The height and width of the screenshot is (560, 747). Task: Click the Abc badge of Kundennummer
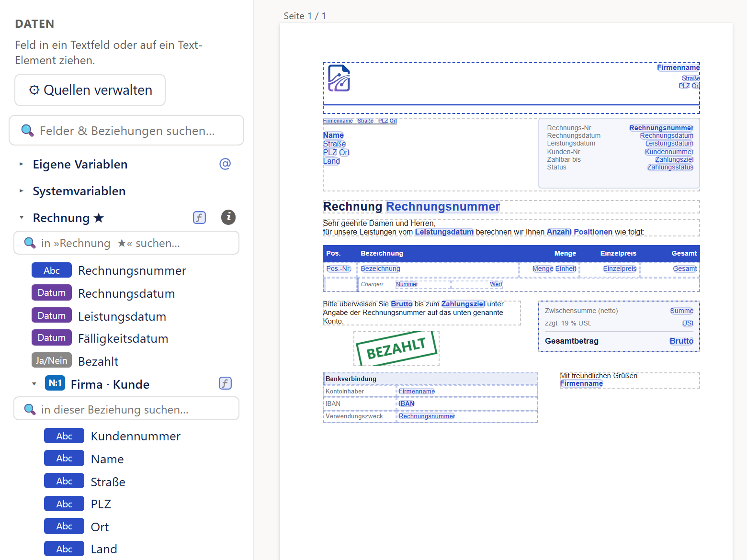coord(64,436)
